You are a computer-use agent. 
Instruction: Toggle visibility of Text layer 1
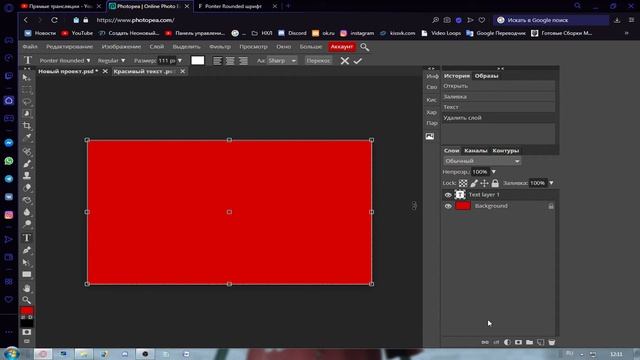tap(448, 195)
